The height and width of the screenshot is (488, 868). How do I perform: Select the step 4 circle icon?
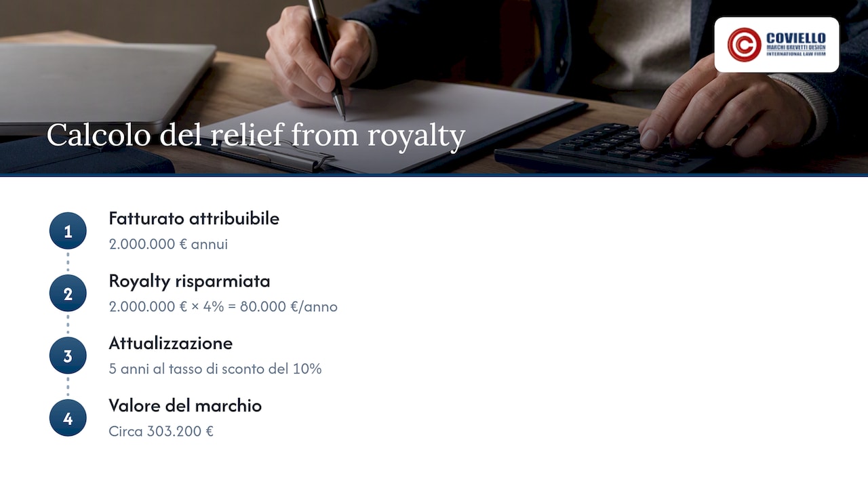(x=68, y=418)
